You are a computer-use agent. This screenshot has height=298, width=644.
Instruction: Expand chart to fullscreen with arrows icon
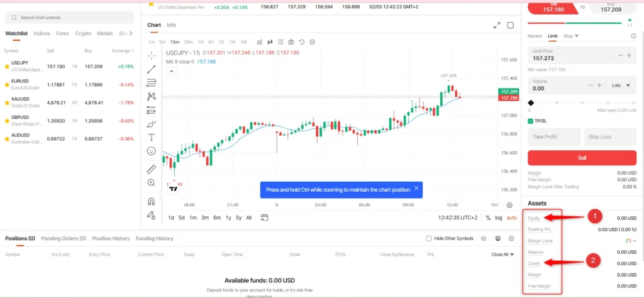(x=497, y=25)
